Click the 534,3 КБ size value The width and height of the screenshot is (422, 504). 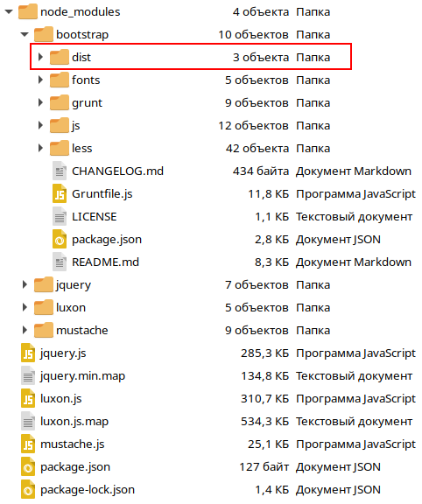(264, 422)
